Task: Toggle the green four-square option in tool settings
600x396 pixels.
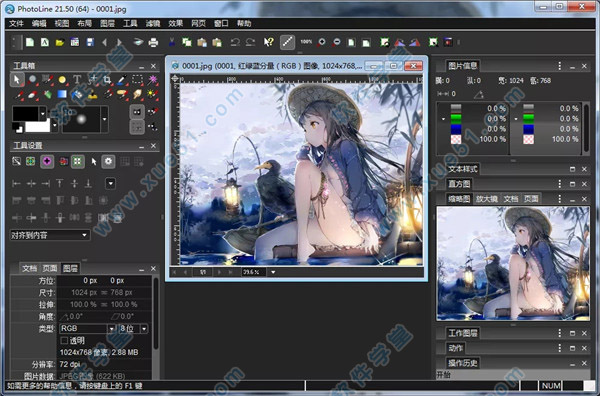Action: click(78, 161)
